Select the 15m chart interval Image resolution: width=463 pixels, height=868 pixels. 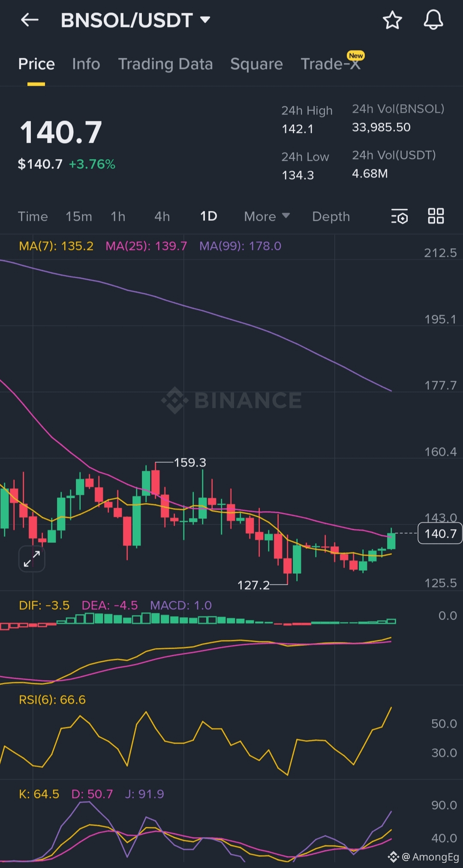tap(79, 216)
